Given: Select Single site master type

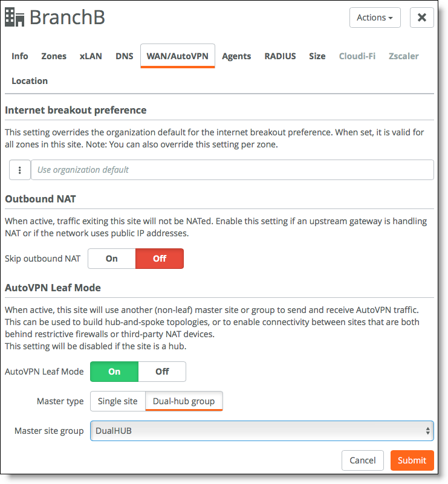Looking at the screenshot, I should 118,401.
